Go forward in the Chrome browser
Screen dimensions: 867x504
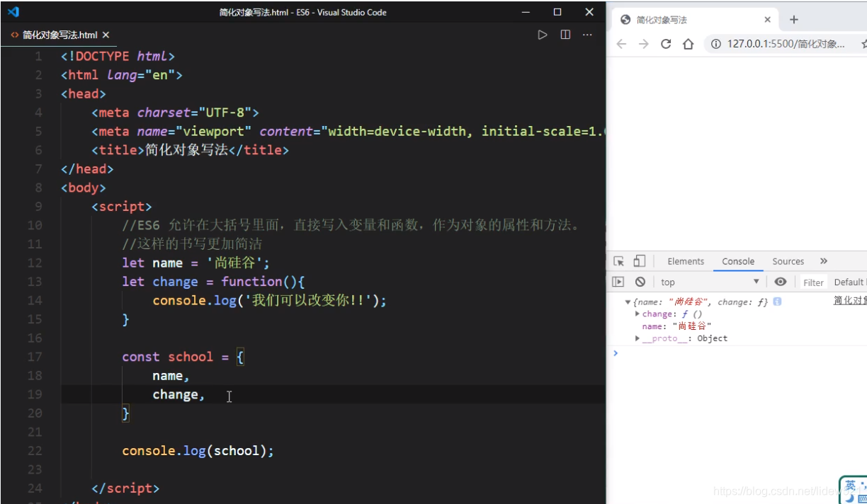(x=643, y=44)
